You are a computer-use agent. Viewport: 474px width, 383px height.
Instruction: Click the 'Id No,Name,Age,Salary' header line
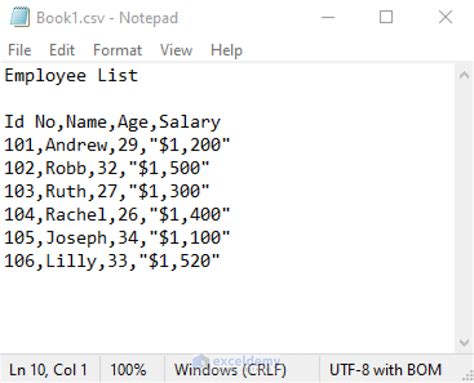coord(112,122)
